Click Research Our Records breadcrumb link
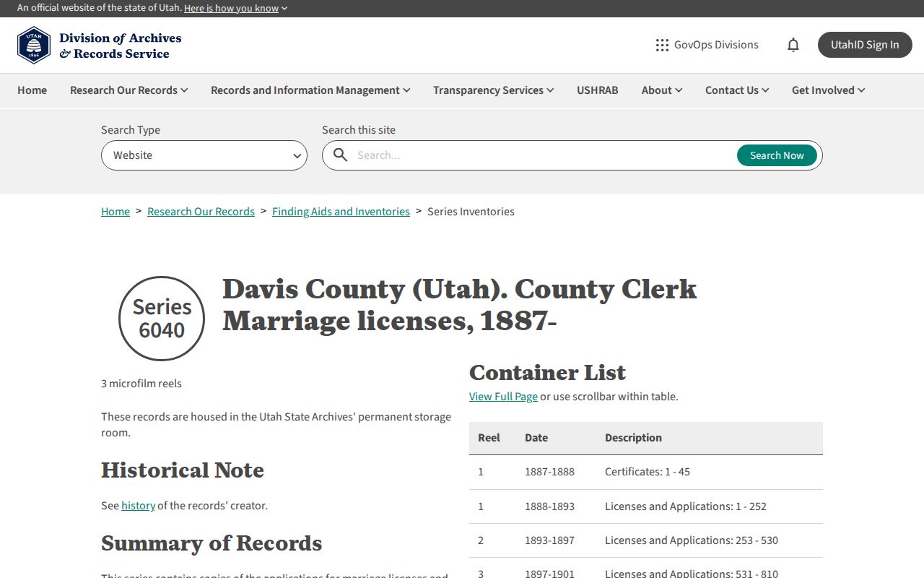 pos(201,212)
